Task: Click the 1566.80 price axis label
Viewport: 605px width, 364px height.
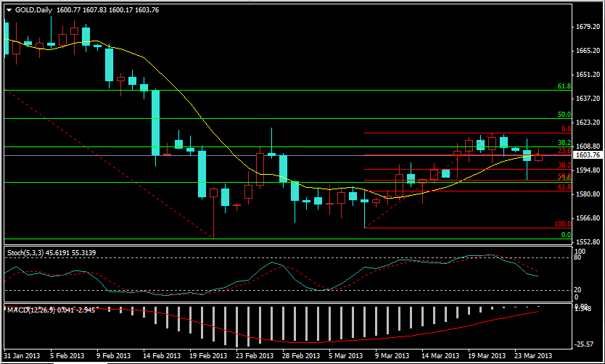Action: click(x=588, y=218)
